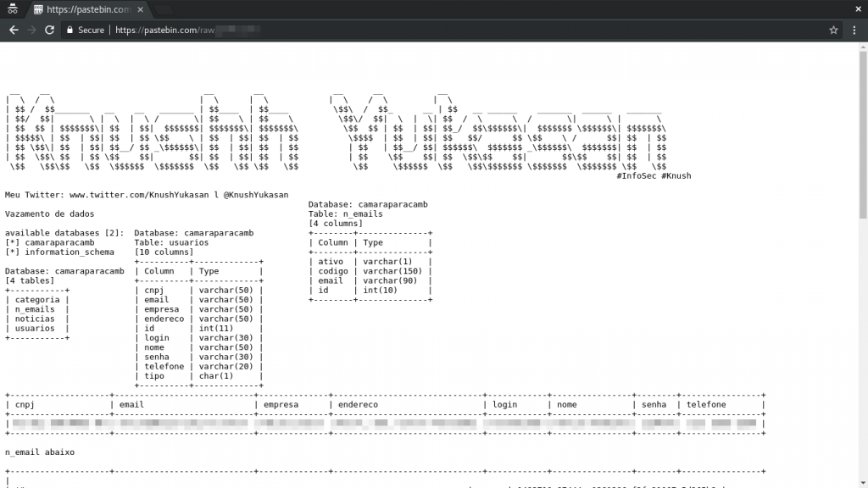Viewport: 868px width, 488px height.
Task: Click 'char(1)' type value
Action: (x=216, y=375)
